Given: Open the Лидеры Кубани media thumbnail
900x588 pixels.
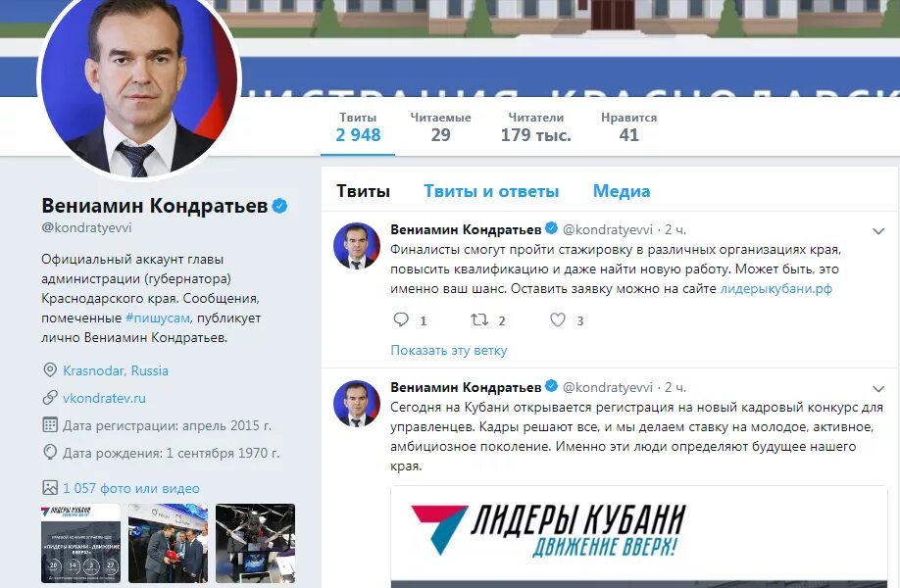Looking at the screenshot, I should [81, 543].
